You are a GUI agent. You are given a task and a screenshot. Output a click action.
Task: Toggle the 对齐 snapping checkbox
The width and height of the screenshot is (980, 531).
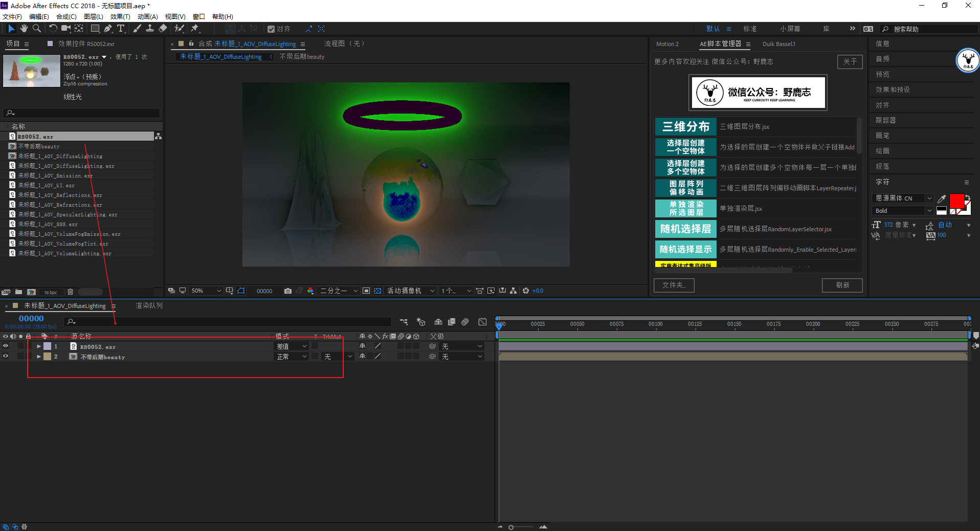271,29
